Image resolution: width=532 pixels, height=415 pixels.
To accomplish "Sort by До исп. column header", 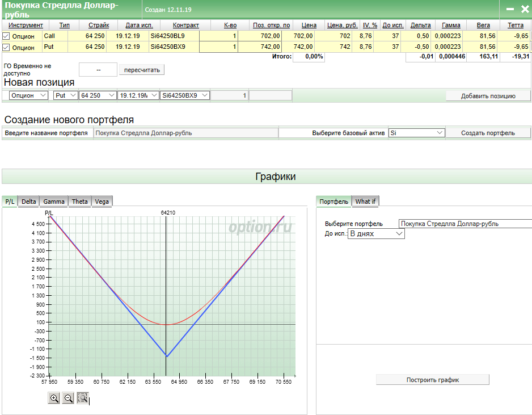I will click(393, 25).
